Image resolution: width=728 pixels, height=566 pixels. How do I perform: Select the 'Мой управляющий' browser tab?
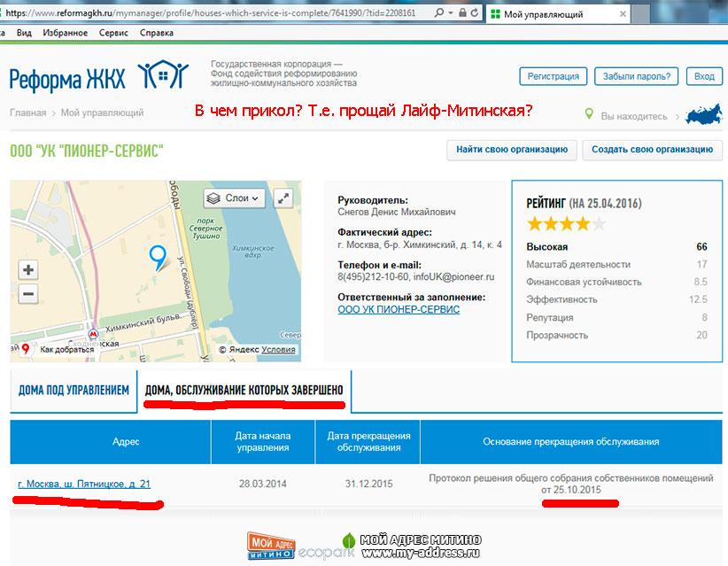(x=559, y=14)
